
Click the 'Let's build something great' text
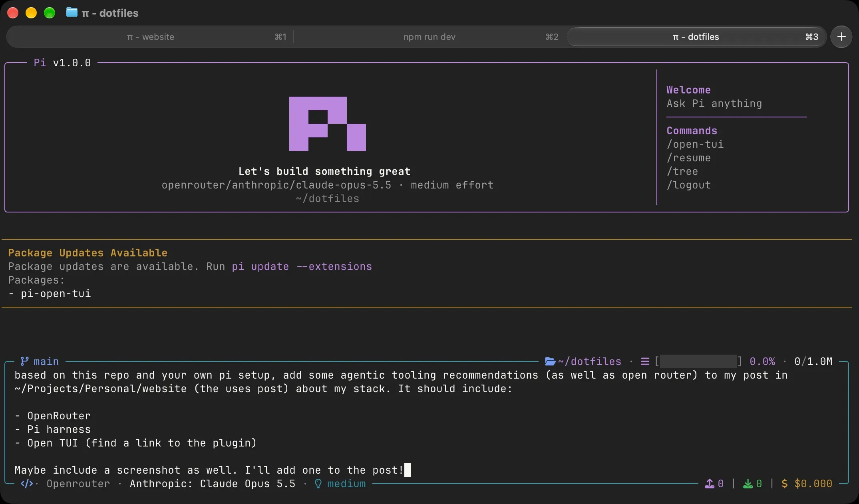pyautogui.click(x=324, y=171)
